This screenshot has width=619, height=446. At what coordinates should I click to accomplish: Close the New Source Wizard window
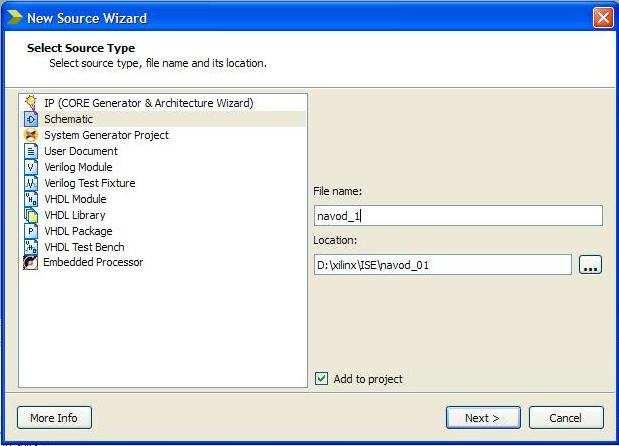click(x=603, y=17)
